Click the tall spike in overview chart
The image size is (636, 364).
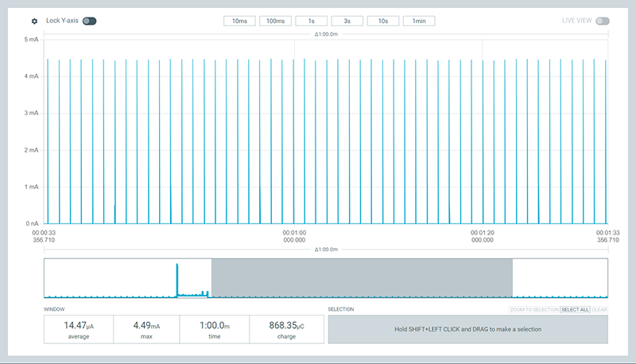176,280
